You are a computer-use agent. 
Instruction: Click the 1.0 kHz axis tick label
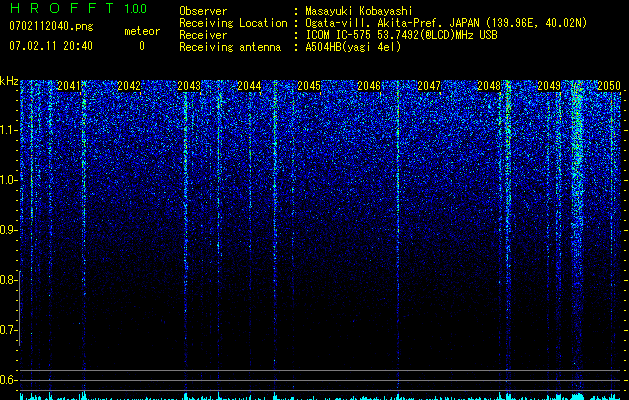(8, 180)
